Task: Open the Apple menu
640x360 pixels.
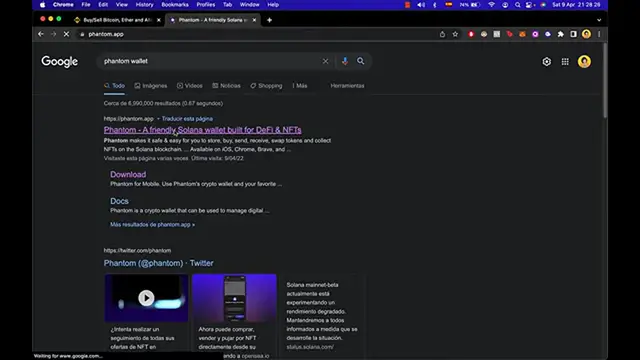Action: click(42, 5)
